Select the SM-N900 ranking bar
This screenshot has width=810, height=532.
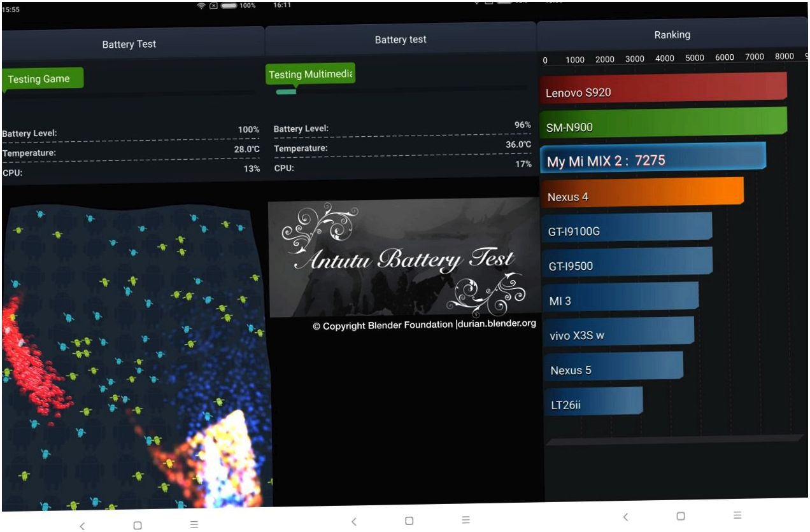click(663, 122)
